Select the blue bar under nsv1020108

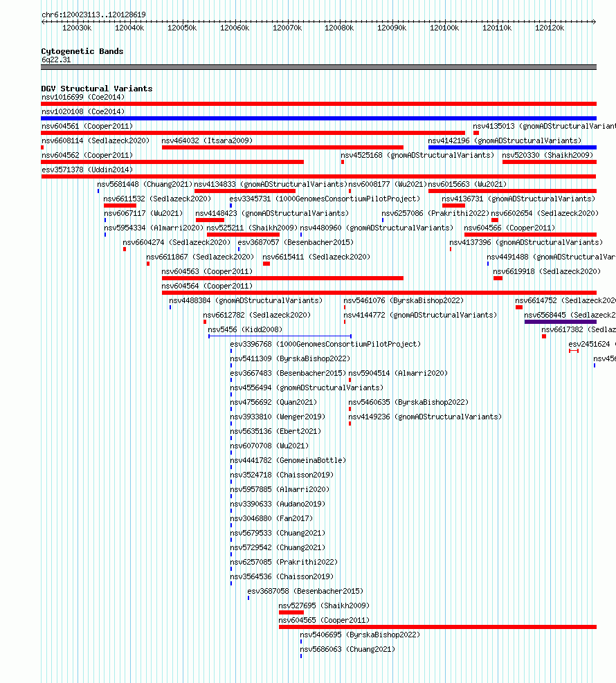(x=318, y=118)
